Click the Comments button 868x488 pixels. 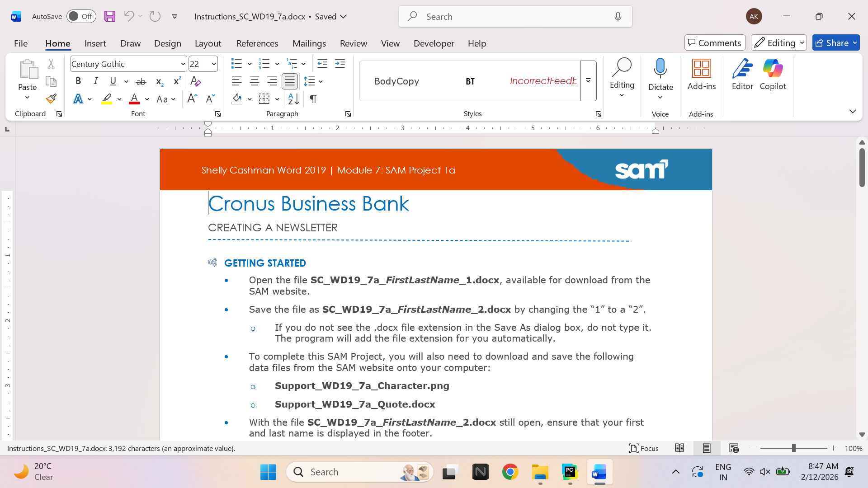click(x=715, y=43)
